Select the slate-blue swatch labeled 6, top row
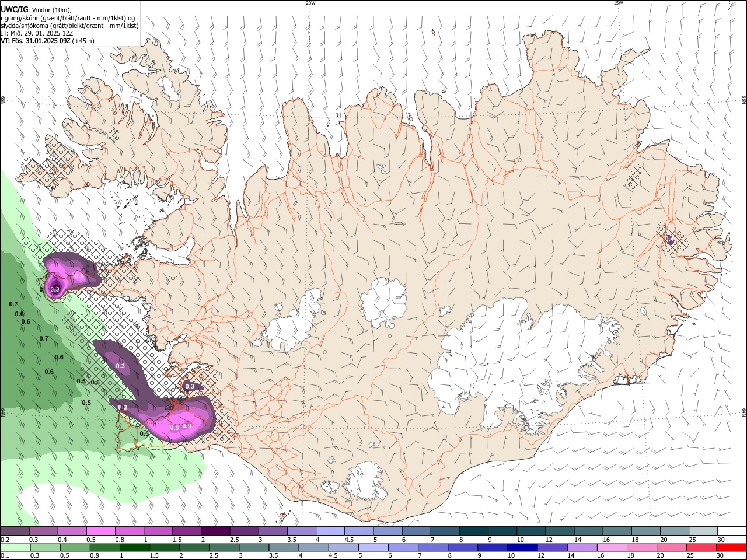Viewport: 747px width, 560px height. pos(416,531)
